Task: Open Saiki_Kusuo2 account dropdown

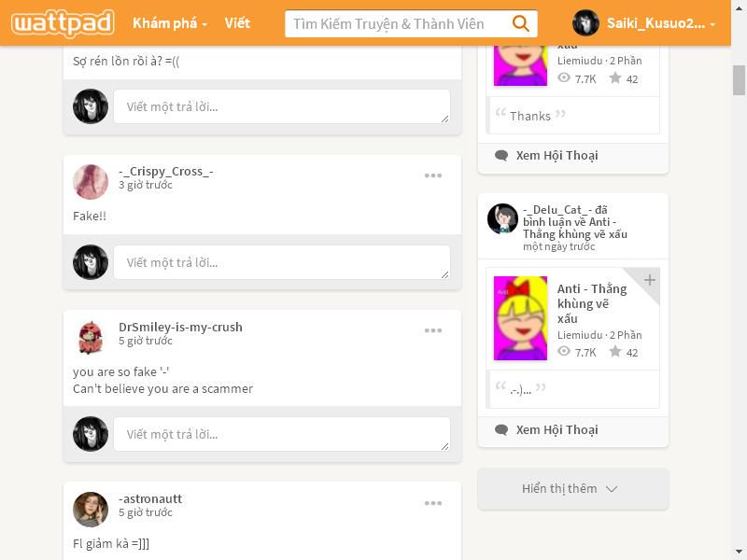Action: (x=644, y=23)
